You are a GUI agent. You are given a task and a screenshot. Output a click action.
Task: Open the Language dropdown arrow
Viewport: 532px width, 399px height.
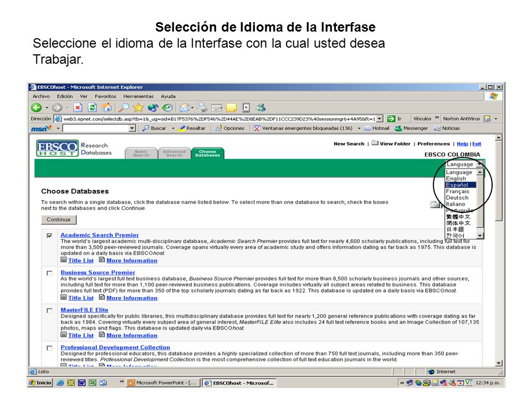pyautogui.click(x=479, y=164)
